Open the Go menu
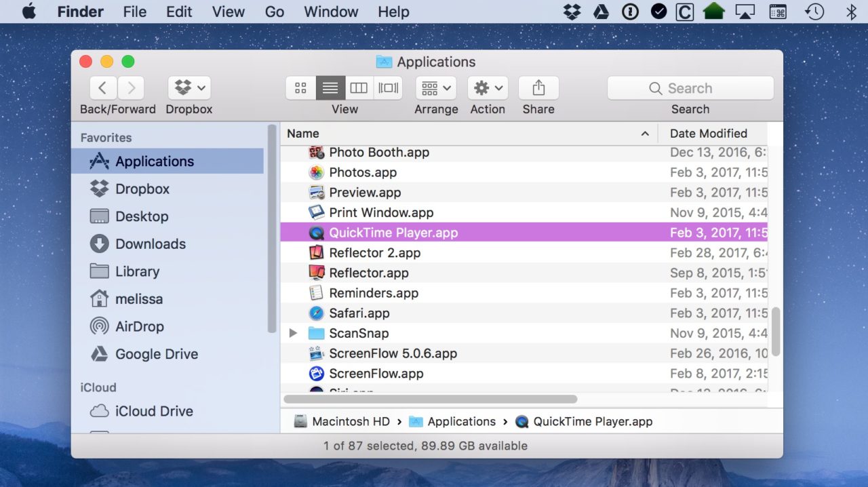Image resolution: width=868 pixels, height=487 pixels. click(x=274, y=12)
